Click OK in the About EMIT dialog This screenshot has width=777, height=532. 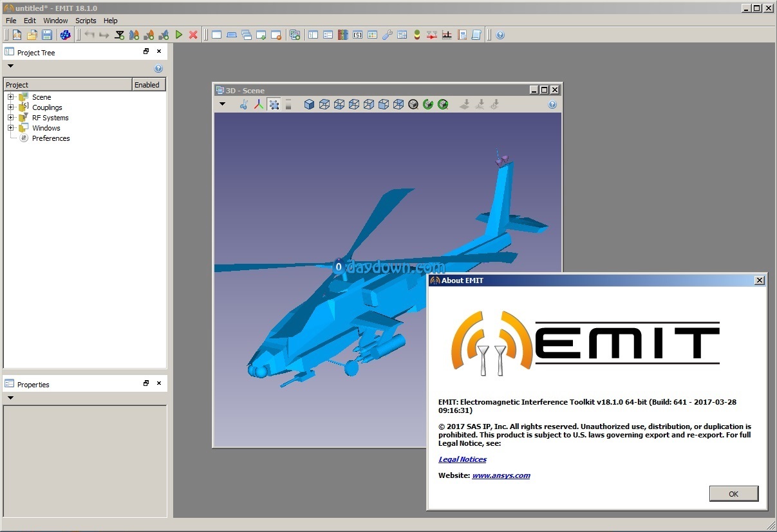coord(734,494)
